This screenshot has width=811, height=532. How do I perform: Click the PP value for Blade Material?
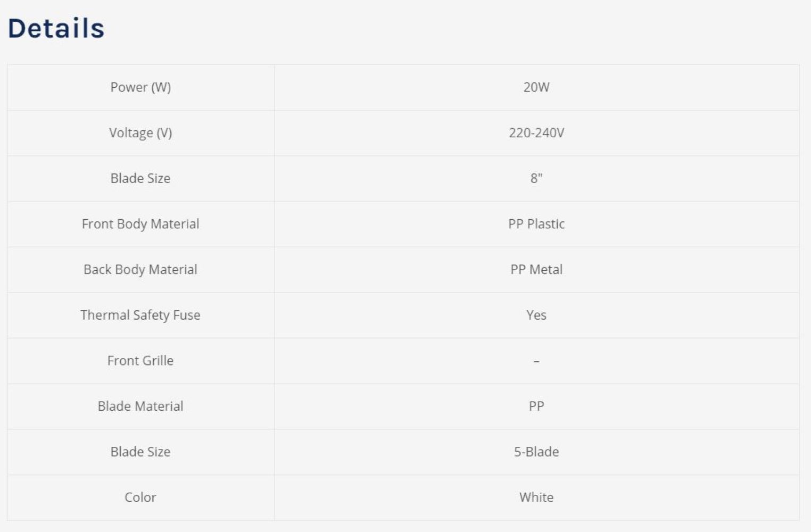point(536,406)
